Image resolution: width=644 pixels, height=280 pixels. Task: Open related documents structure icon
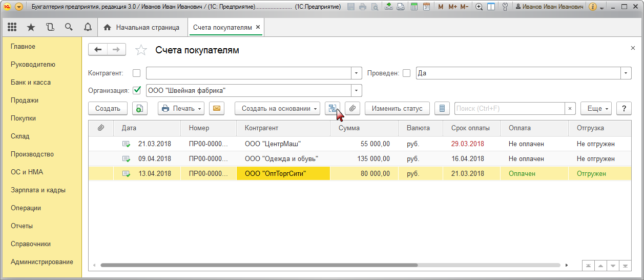click(x=333, y=108)
